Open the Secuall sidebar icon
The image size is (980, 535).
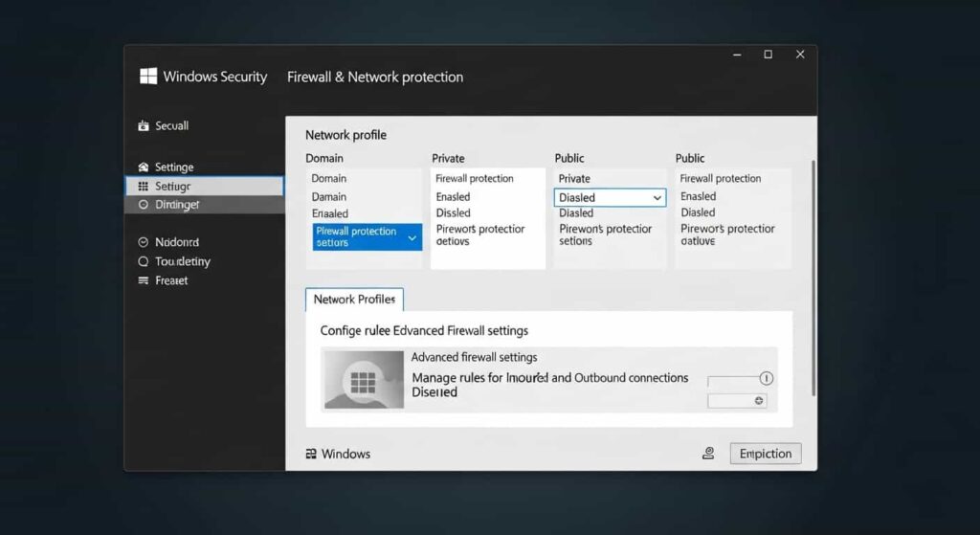144,125
